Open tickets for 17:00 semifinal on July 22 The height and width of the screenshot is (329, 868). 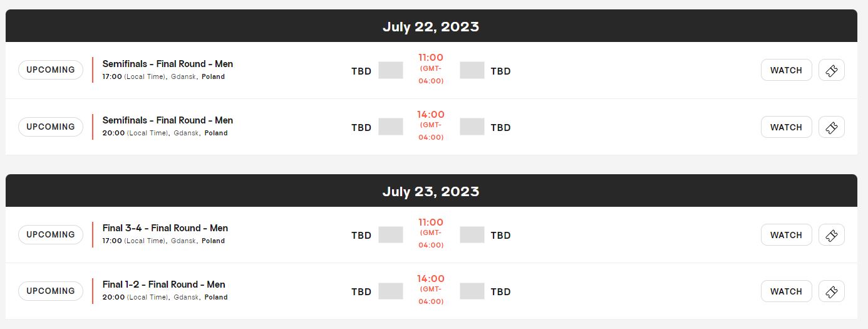point(831,70)
